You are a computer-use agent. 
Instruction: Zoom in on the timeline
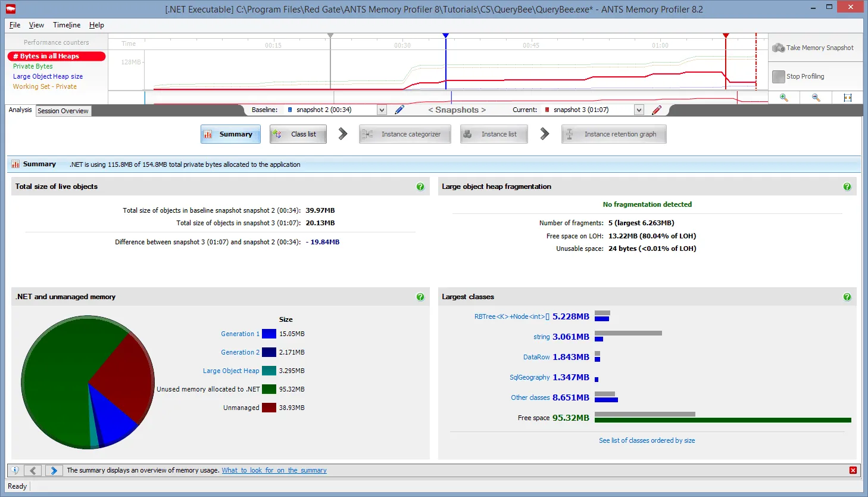click(x=784, y=97)
